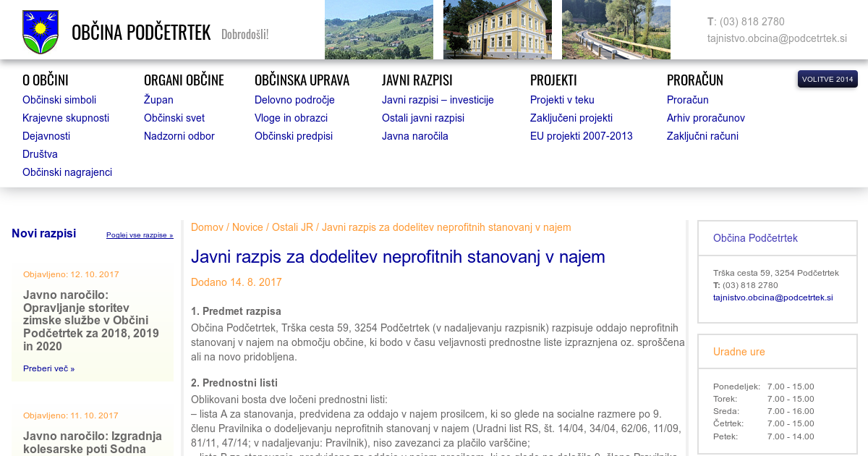Screen dimensions: 868x456
Task: Open the vineyard hillside header photo
Action: click(378, 30)
